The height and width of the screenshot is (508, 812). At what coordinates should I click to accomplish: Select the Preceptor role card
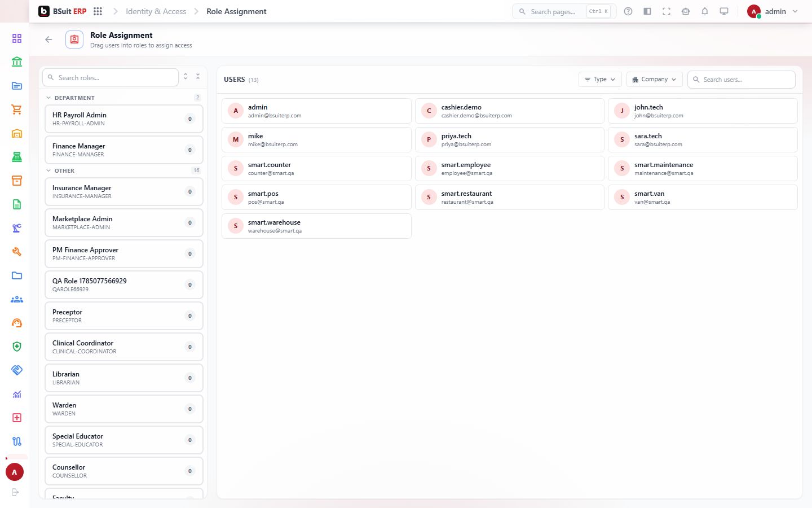point(124,316)
